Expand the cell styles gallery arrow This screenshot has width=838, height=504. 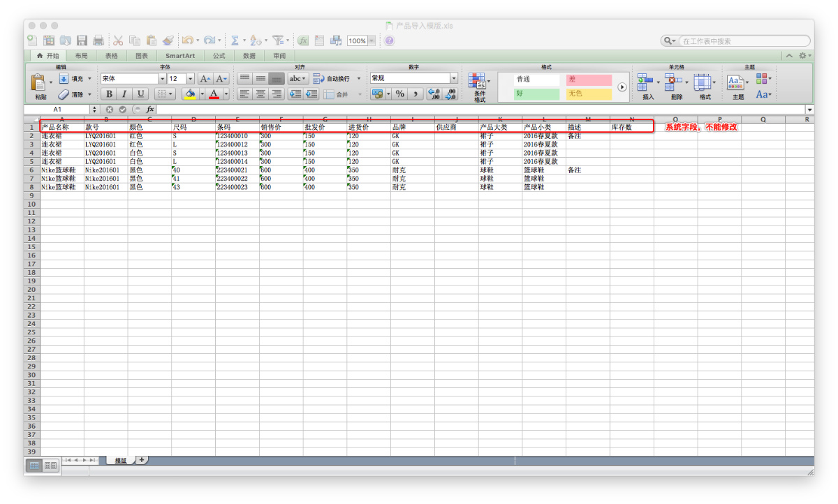click(622, 87)
